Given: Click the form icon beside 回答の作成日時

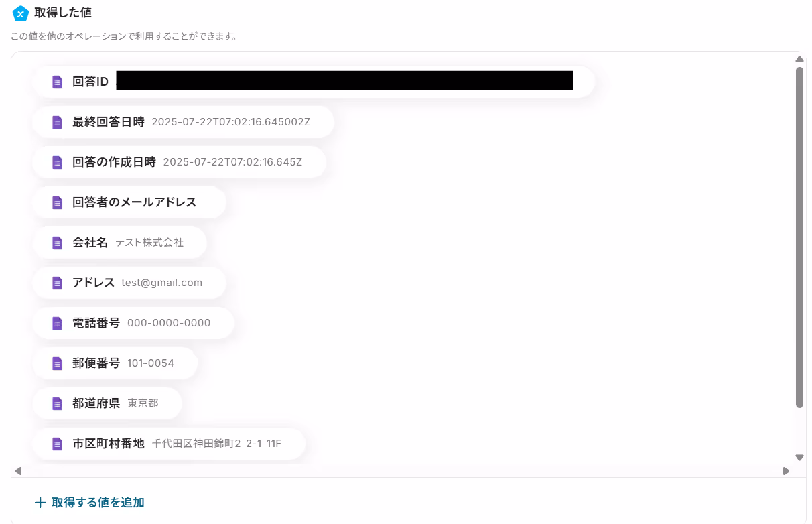Looking at the screenshot, I should (58, 162).
